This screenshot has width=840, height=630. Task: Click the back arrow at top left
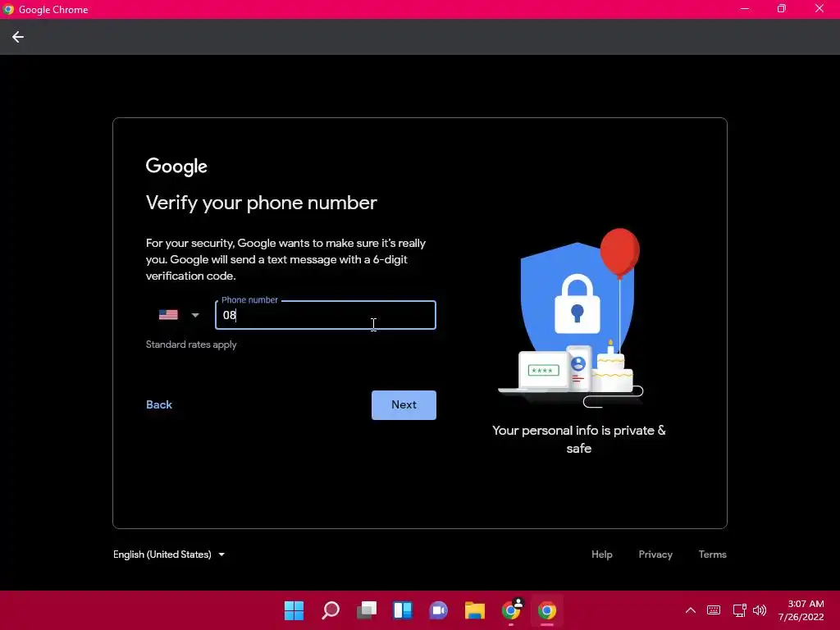tap(18, 37)
